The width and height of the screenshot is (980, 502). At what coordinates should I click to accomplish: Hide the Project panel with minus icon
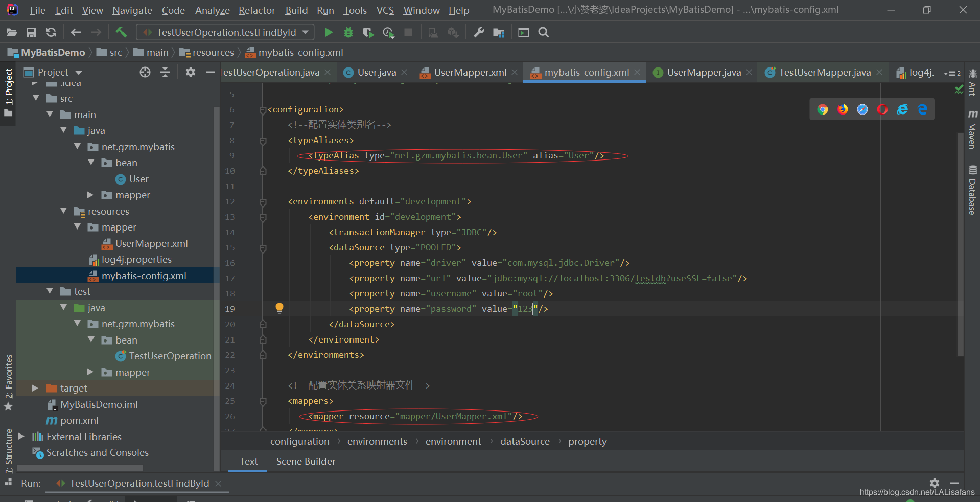point(210,72)
